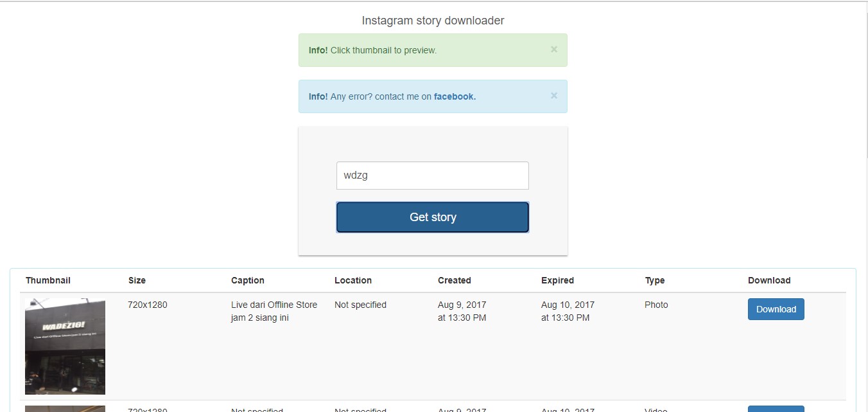Click the second story thumbnail at the bottom
The image size is (868, 412).
[65, 409]
